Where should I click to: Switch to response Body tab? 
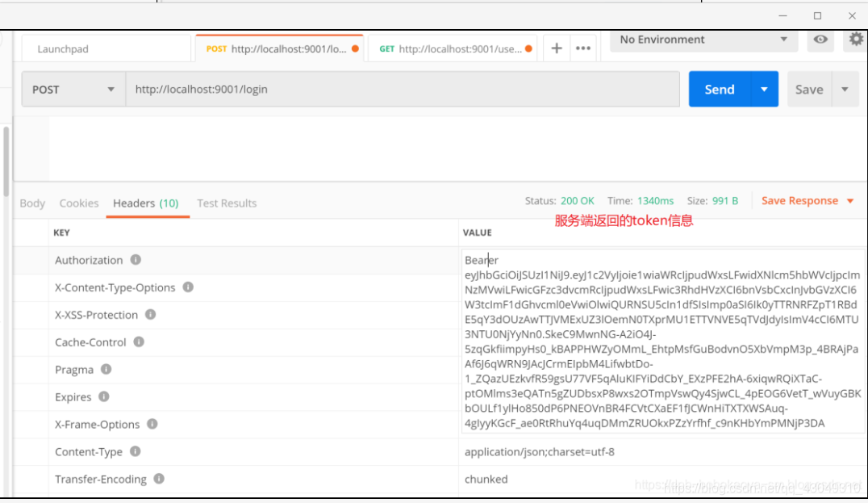coord(32,203)
